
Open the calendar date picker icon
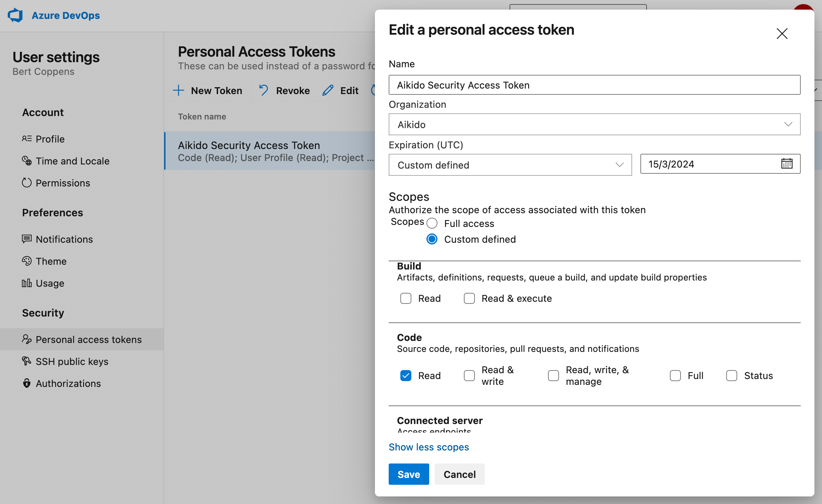(x=787, y=164)
